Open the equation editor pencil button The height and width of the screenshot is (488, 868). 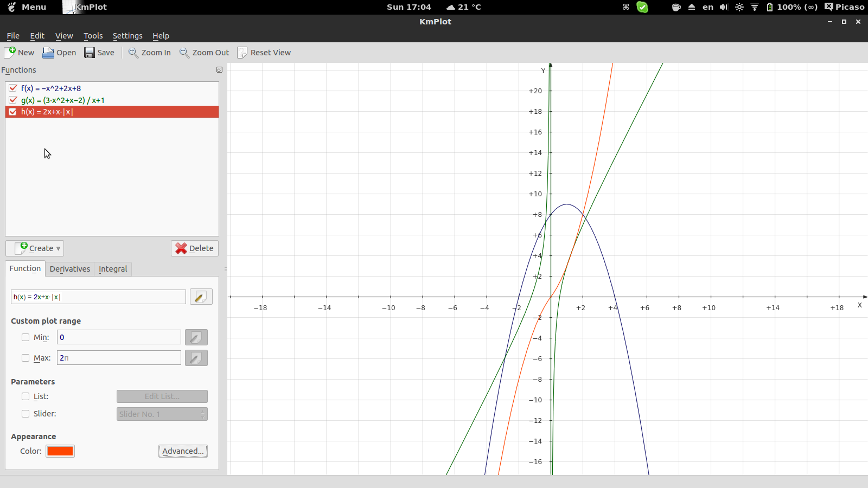tap(201, 297)
